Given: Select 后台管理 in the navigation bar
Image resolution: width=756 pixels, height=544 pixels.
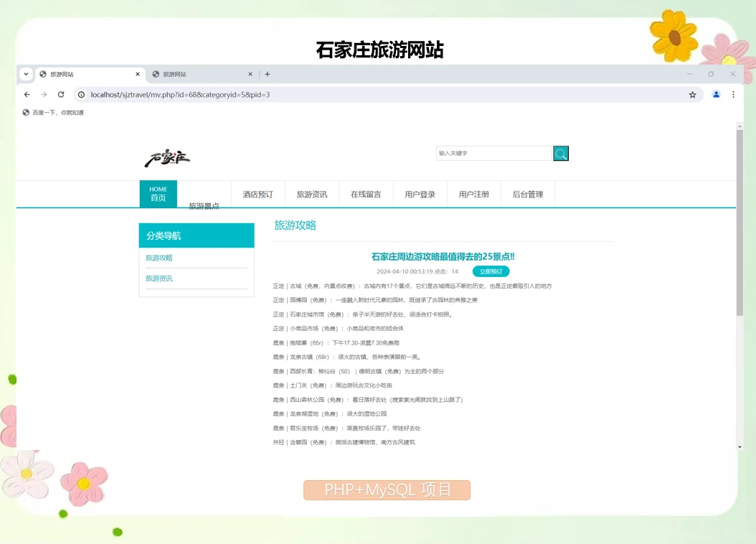Looking at the screenshot, I should point(527,193).
